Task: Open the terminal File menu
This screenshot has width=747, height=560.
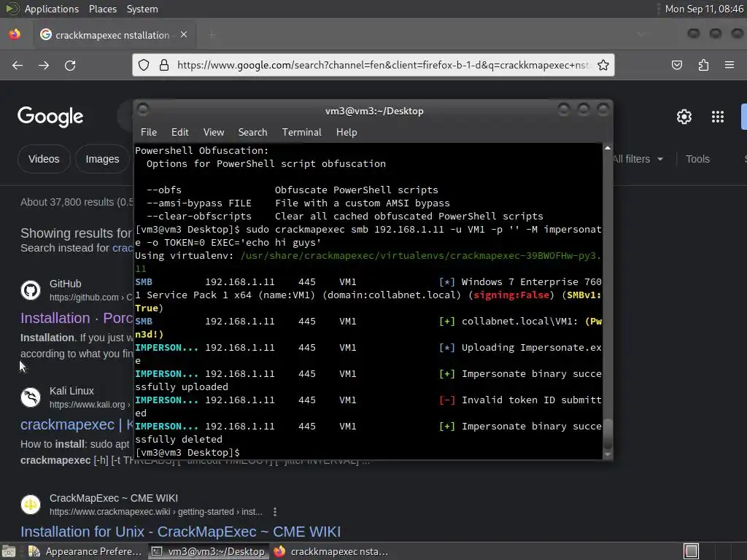Action: click(149, 133)
